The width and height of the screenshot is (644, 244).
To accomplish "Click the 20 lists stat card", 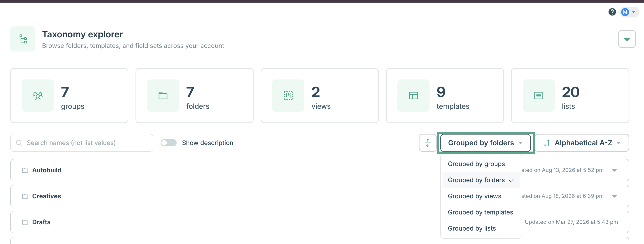I will point(570,95).
